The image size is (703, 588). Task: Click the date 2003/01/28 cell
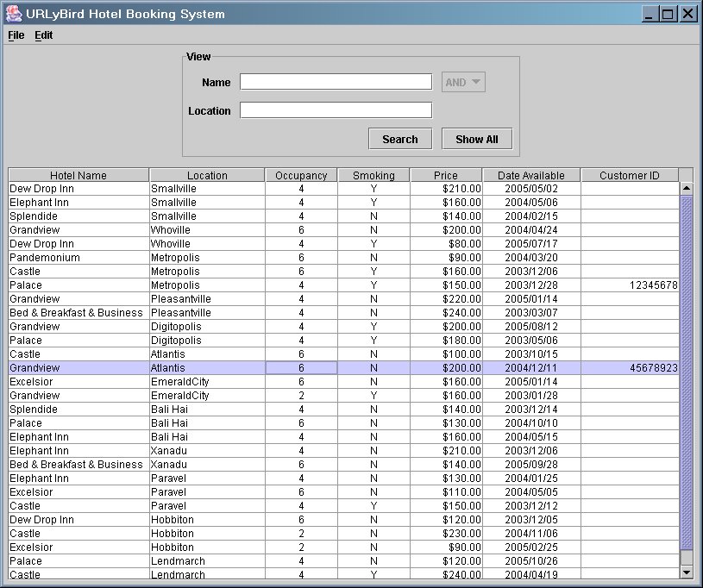[x=531, y=396]
